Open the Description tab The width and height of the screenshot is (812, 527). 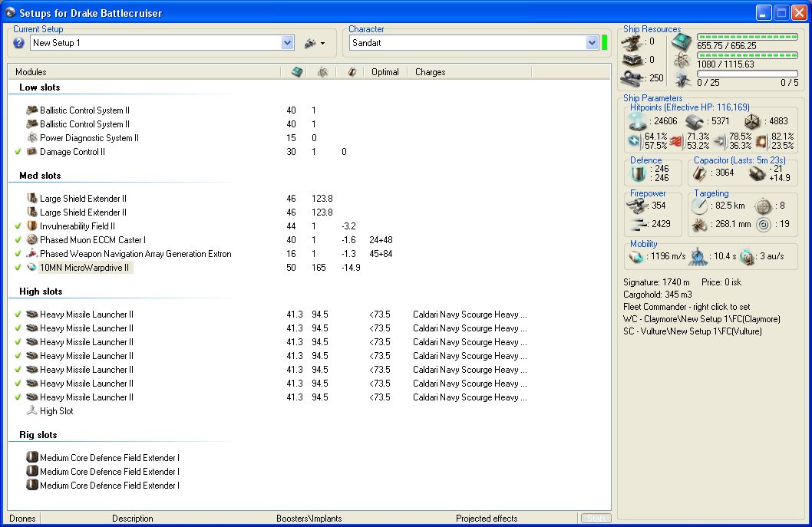click(133, 519)
